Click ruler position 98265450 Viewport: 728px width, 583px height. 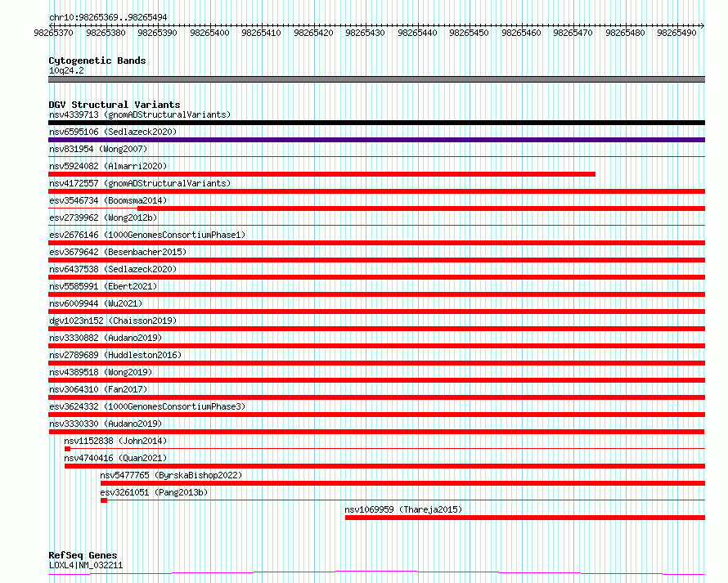(x=469, y=33)
